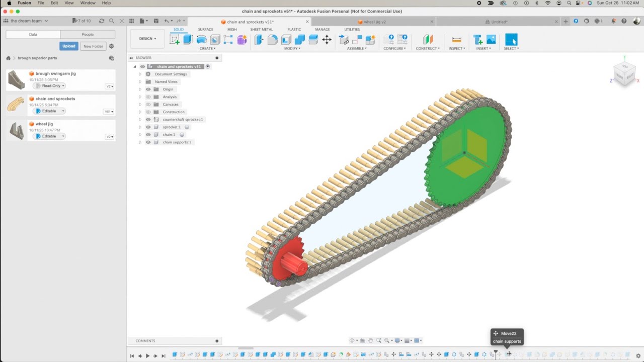The image size is (644, 362).
Task: Open timeline settings gear
Action: (x=638, y=355)
